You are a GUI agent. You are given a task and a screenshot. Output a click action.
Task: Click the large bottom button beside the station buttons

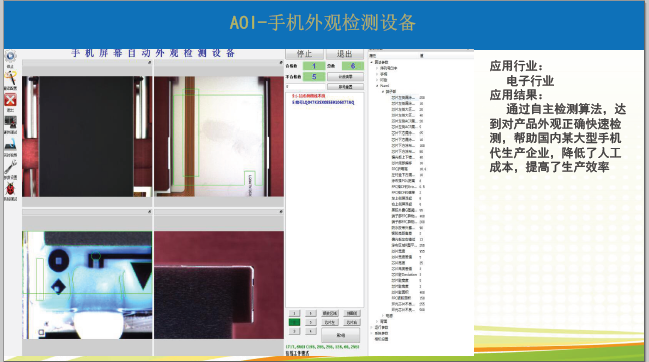click(341, 335)
